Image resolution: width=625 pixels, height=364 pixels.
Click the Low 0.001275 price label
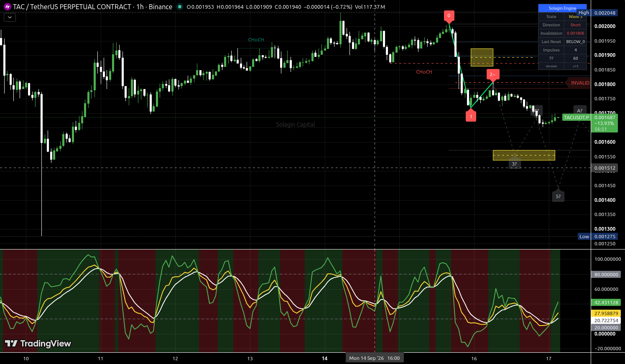pyautogui.click(x=598, y=237)
